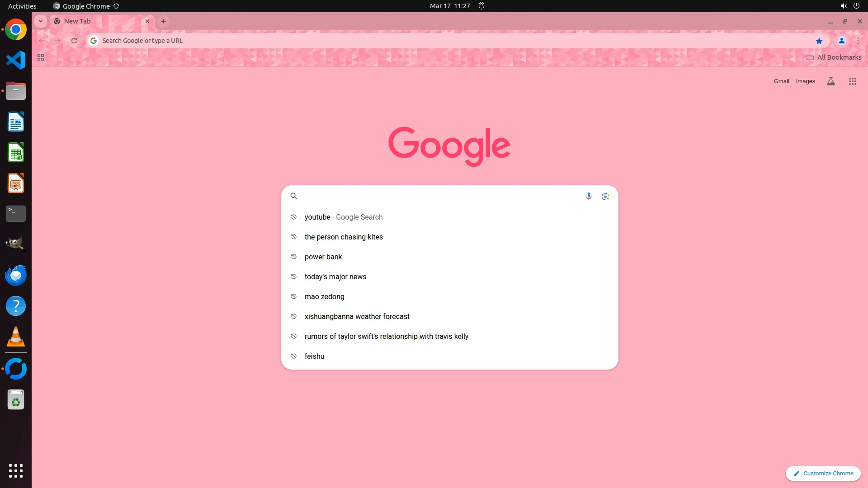Open the All Bookmarks folder

click(x=834, y=57)
